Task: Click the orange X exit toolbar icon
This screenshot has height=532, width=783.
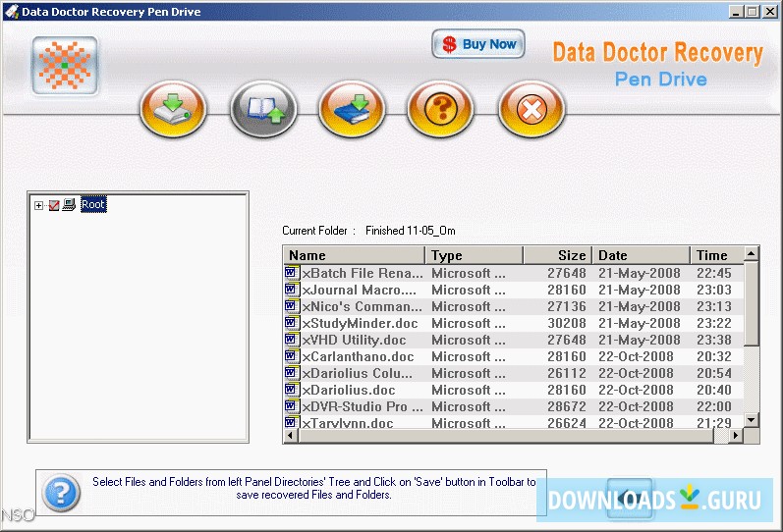Action: coord(531,108)
